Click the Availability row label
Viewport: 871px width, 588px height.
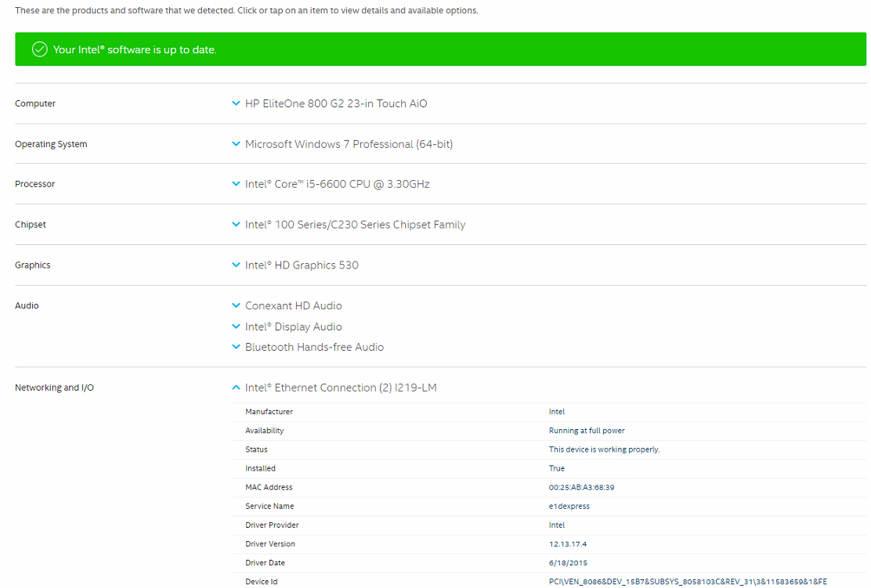[265, 431]
